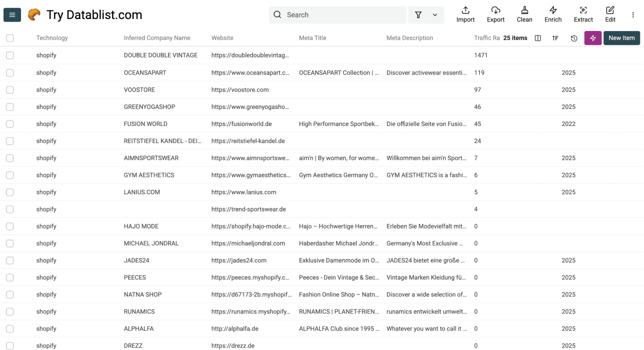The height and width of the screenshot is (350, 644).
Task: Click the Enrich icon
Action: [553, 14]
